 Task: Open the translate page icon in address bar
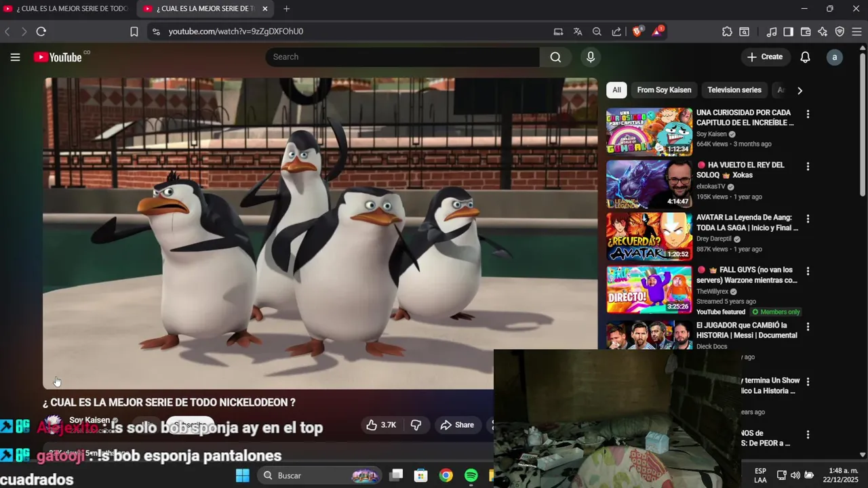578,31
